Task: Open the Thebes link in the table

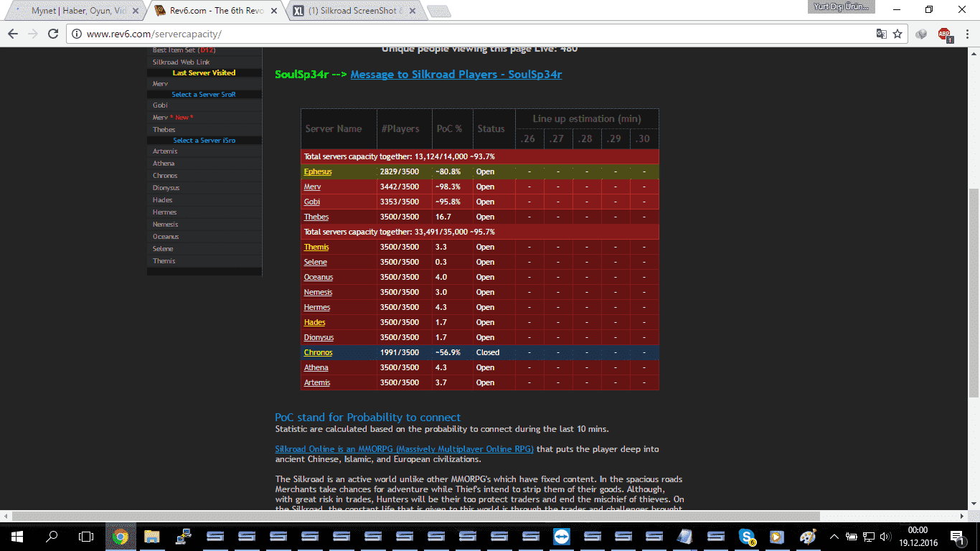Action: coord(316,217)
